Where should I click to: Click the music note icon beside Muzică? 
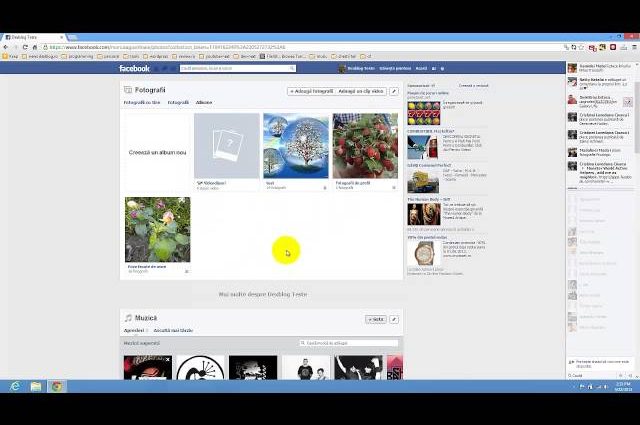(128, 318)
